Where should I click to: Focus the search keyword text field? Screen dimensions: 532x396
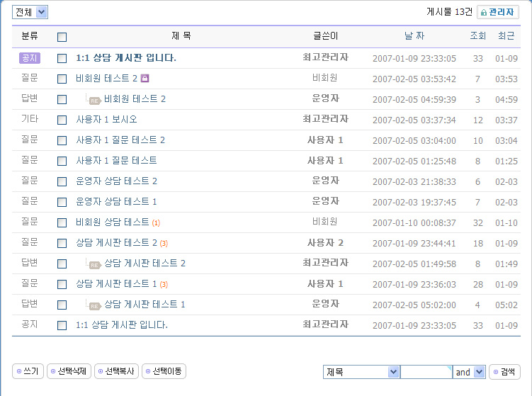tap(426, 372)
